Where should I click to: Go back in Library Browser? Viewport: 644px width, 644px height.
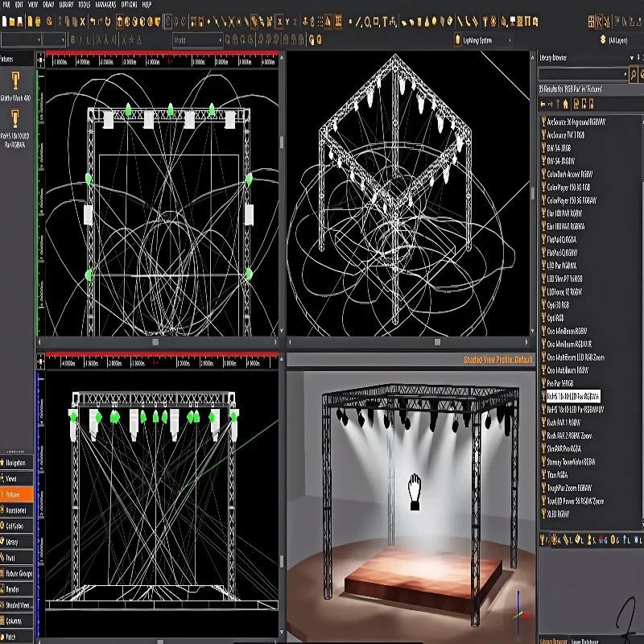point(543,105)
